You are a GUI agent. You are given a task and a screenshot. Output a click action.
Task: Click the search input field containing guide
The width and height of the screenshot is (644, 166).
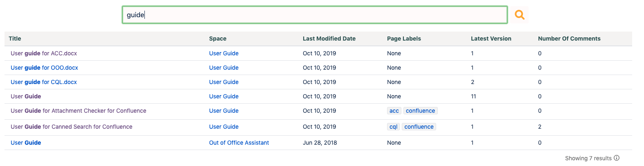point(314,15)
